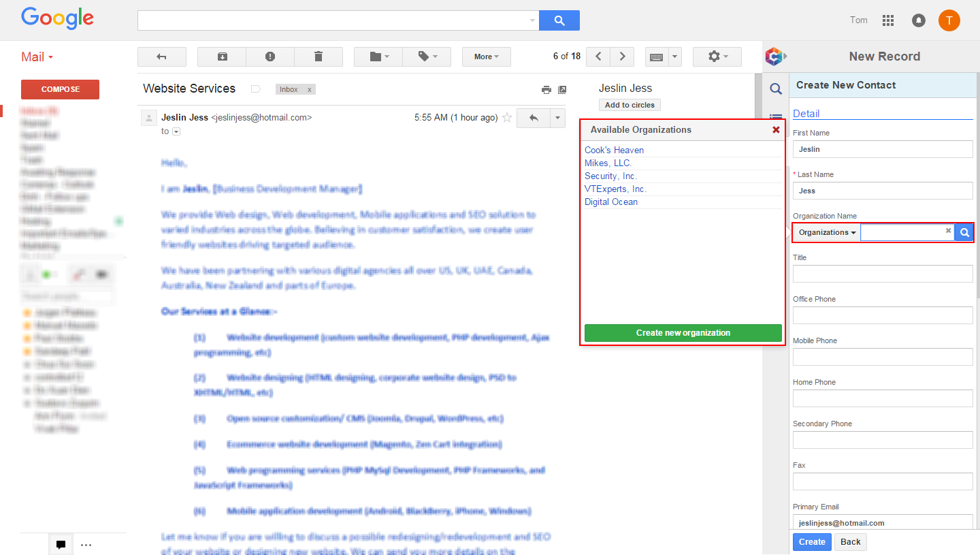Click the Title input field

[883, 274]
